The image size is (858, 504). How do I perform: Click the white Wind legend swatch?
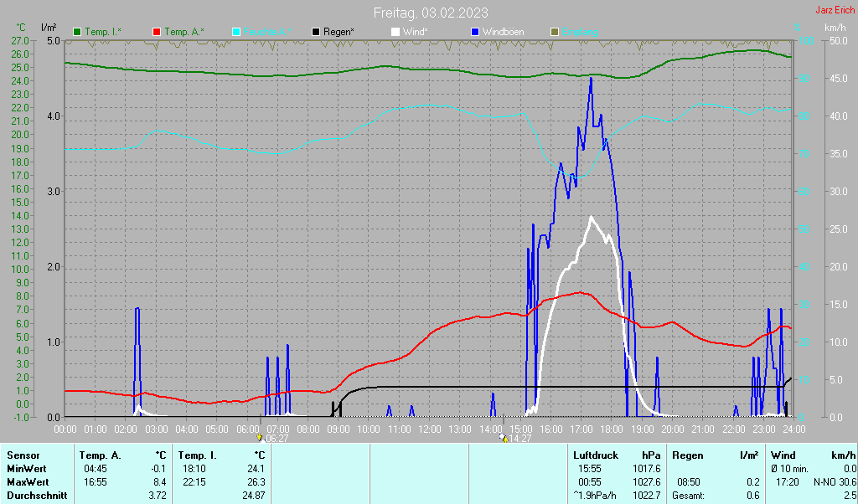395,32
